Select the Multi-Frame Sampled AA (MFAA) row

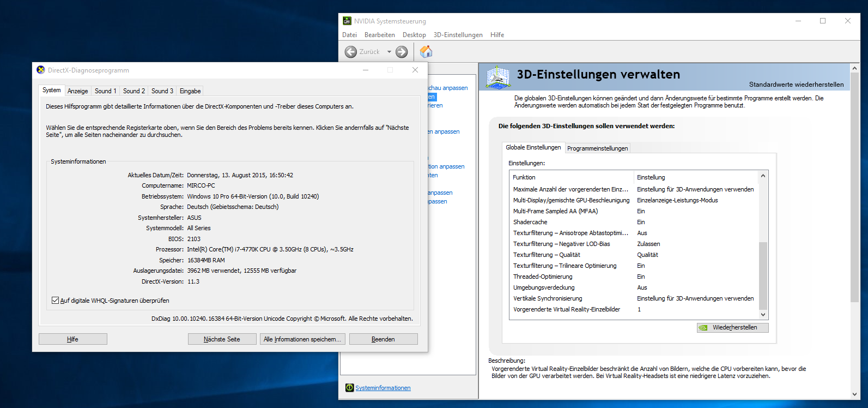tap(634, 211)
